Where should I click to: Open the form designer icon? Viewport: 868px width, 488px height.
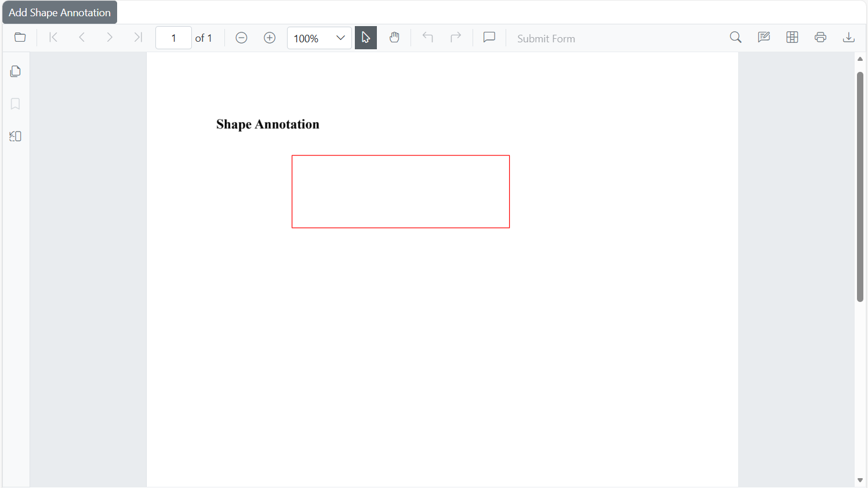(x=792, y=38)
